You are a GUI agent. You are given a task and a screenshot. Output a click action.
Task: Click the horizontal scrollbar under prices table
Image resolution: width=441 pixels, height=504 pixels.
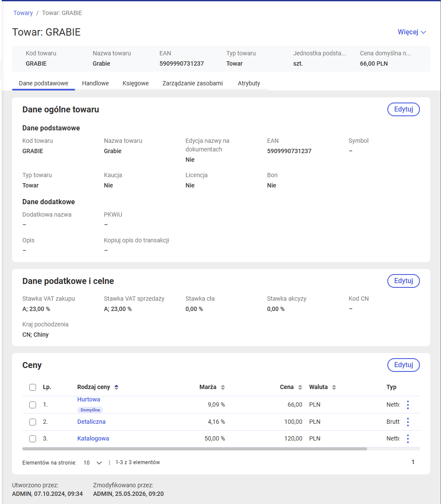point(195,449)
